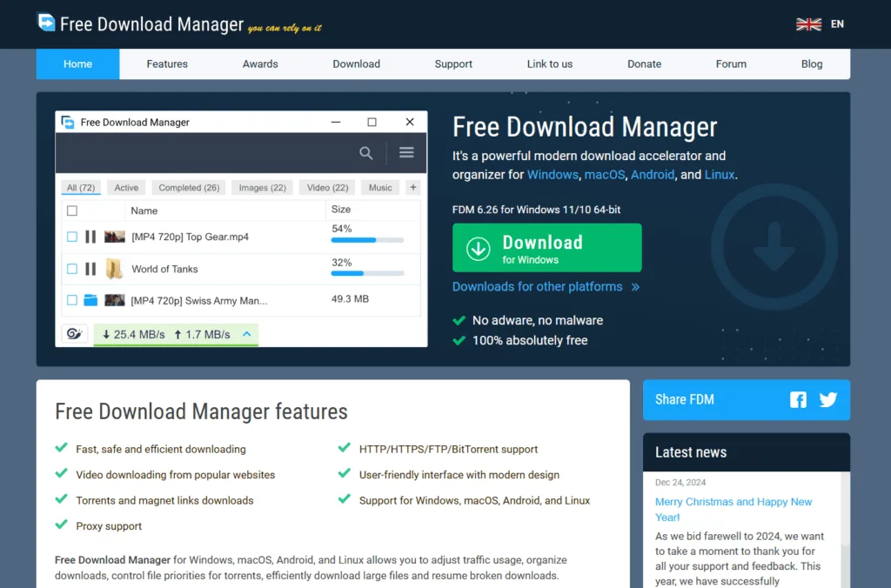
Task: Click the Size column header
Action: point(341,210)
